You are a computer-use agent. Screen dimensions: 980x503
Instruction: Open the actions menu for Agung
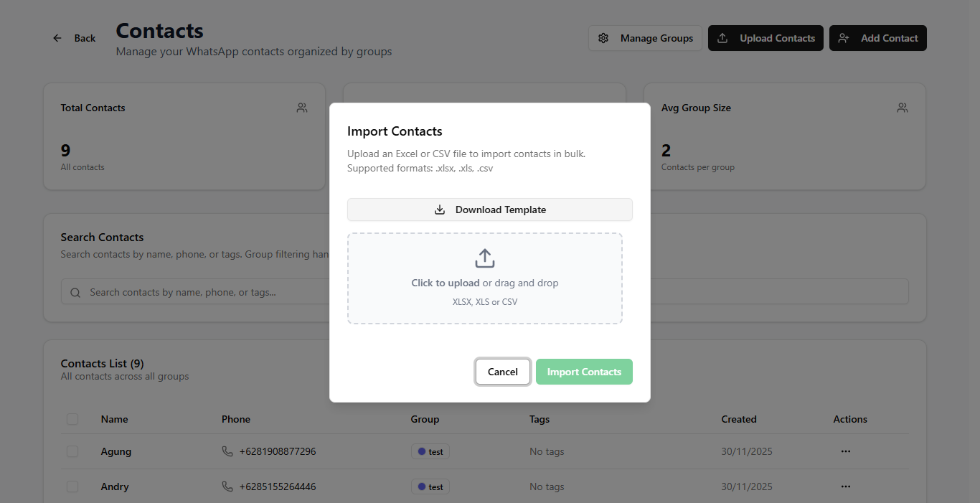pos(845,451)
